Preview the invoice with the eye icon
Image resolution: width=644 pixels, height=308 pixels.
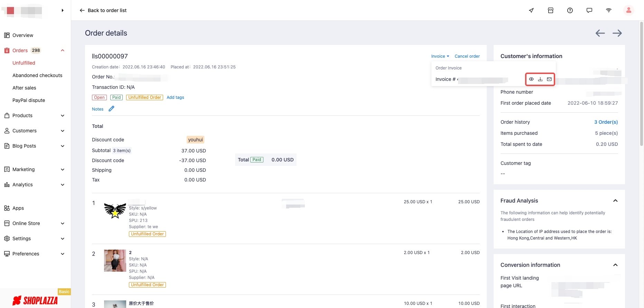pos(531,79)
